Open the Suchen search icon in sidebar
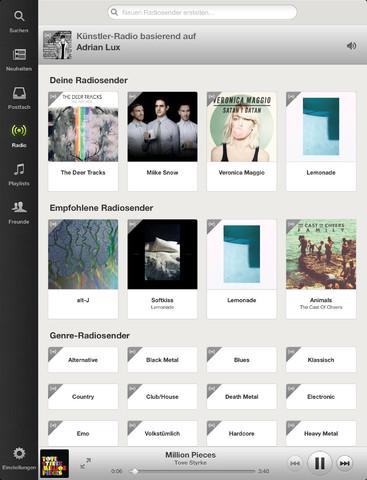This screenshot has width=367, height=480. [x=19, y=16]
